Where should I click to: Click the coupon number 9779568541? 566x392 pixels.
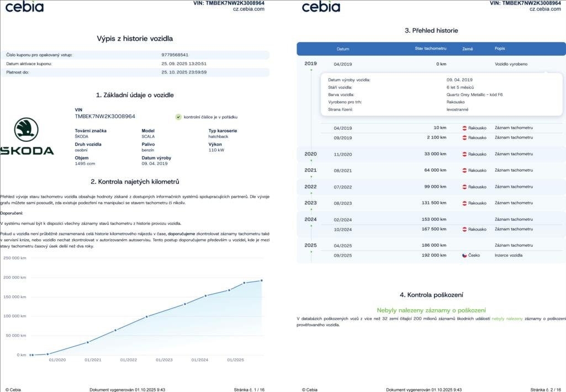(x=175, y=55)
